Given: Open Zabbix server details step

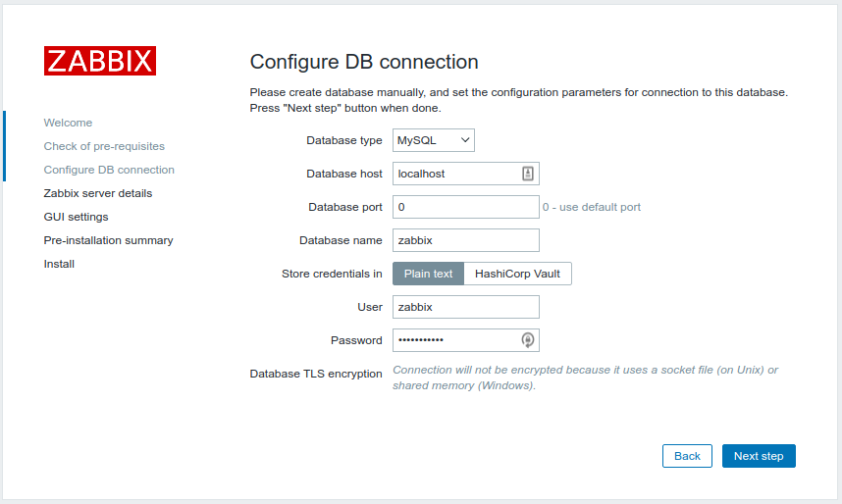Looking at the screenshot, I should tap(98, 193).
